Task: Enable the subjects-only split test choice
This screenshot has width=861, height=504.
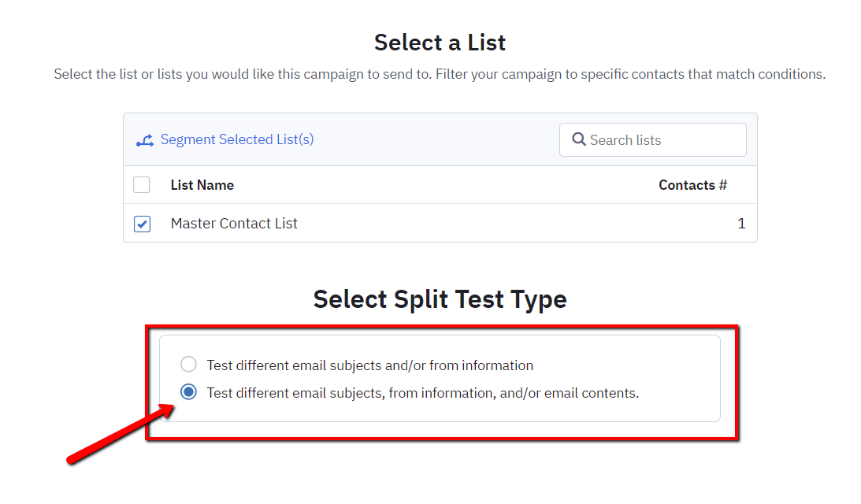Action: 187,365
